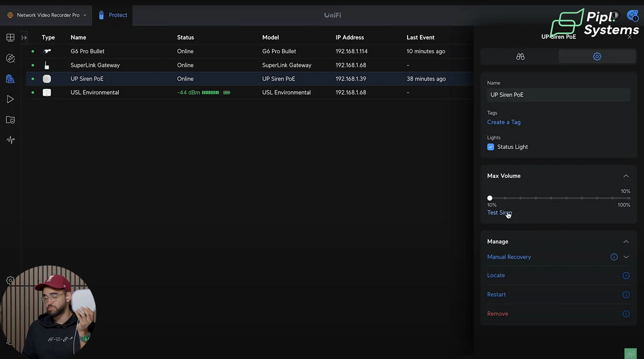Click the SuperLink Gateway device icon
Screen dimensions: 644x359
click(x=47, y=65)
